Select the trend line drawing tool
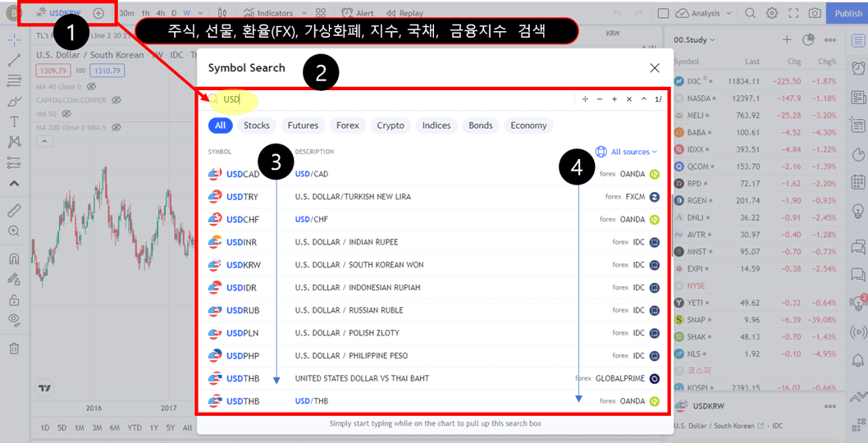Image resolution: width=868 pixels, height=443 pixels. point(15,60)
